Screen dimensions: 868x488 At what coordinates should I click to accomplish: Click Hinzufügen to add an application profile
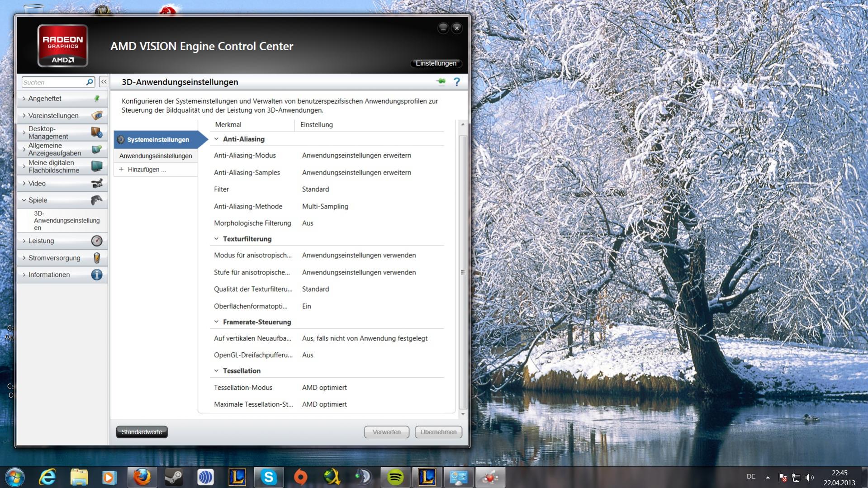tap(147, 170)
